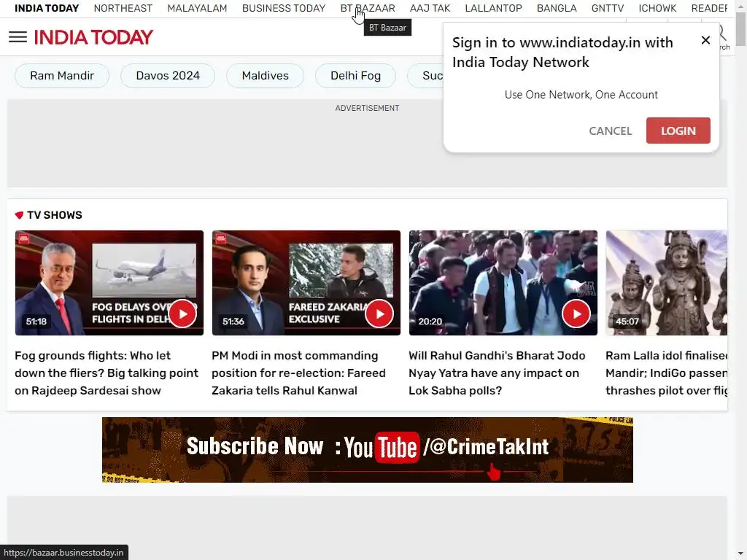The width and height of the screenshot is (747, 560).
Task: Select INDIA TODAY in the top bar
Action: click(47, 8)
